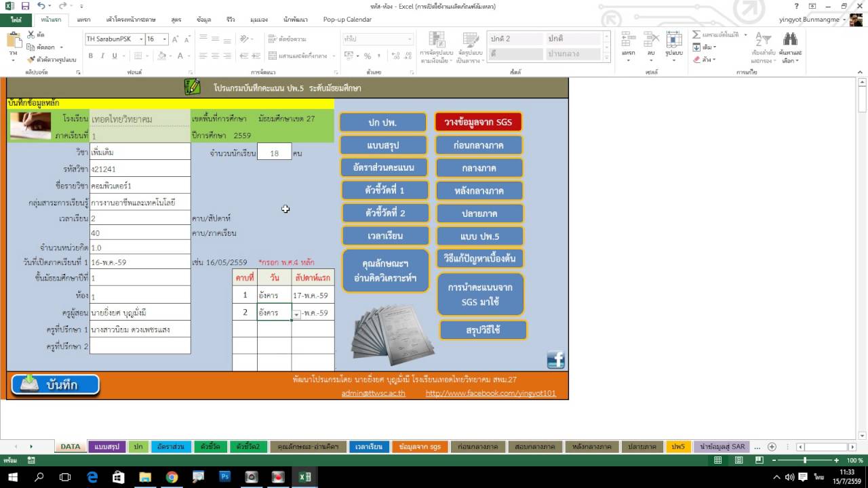Switch to the Insert (แทรก) ribbon tab
The width and height of the screenshot is (868, 488).
pos(83,20)
